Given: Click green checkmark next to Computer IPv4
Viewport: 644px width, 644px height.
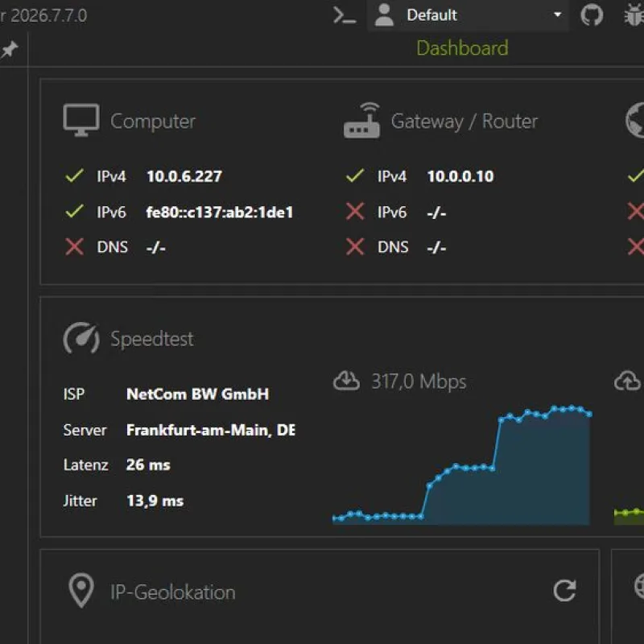Looking at the screenshot, I should coord(74,175).
